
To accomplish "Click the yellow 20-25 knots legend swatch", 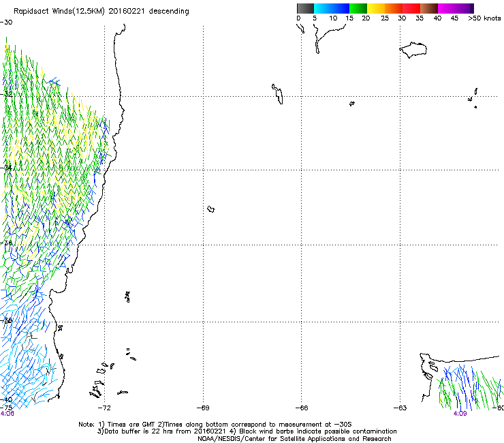I will pyautogui.click(x=376, y=8).
